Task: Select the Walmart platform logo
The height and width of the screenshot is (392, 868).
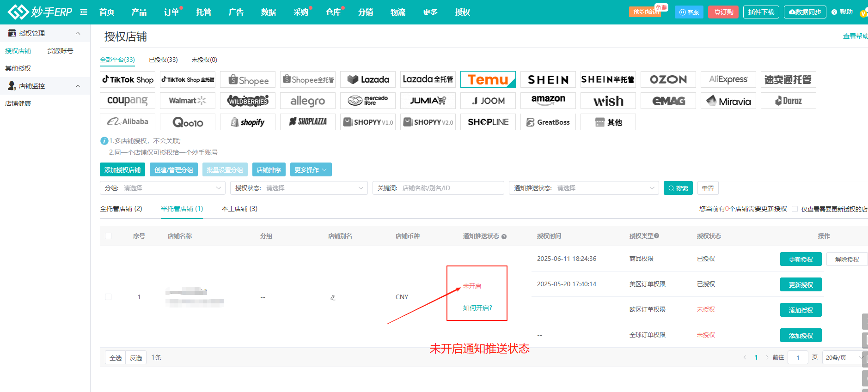Action: click(x=188, y=101)
